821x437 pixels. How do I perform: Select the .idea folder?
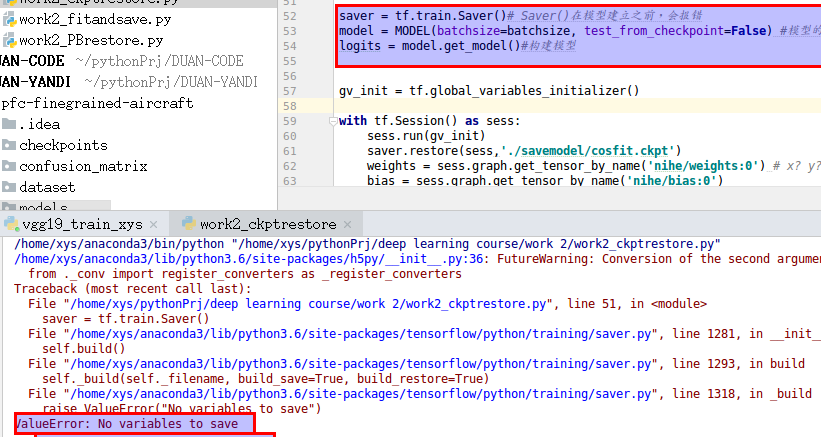[39, 125]
